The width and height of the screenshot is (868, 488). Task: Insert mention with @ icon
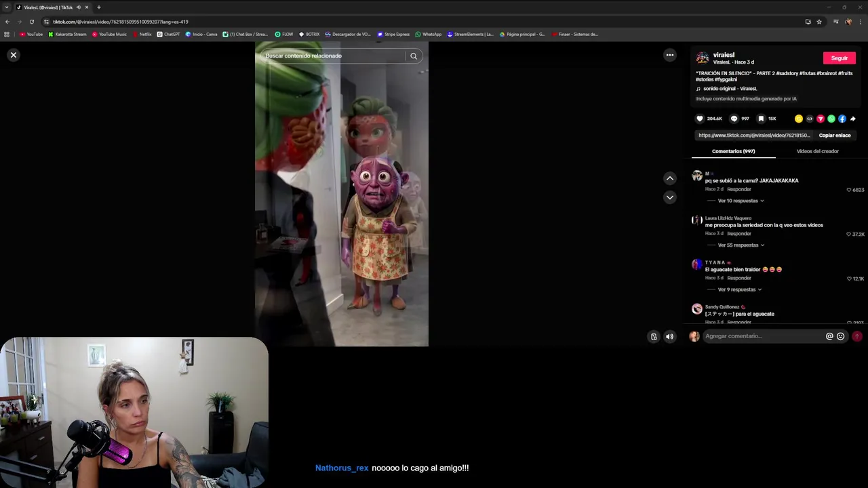[829, 336]
